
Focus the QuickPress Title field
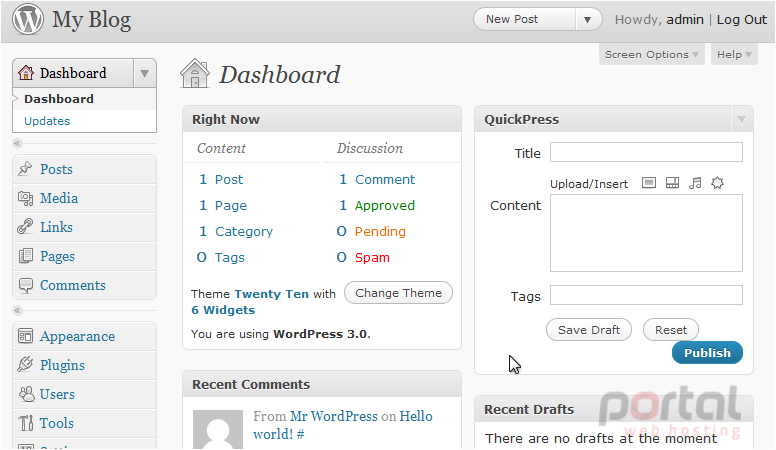[646, 152]
